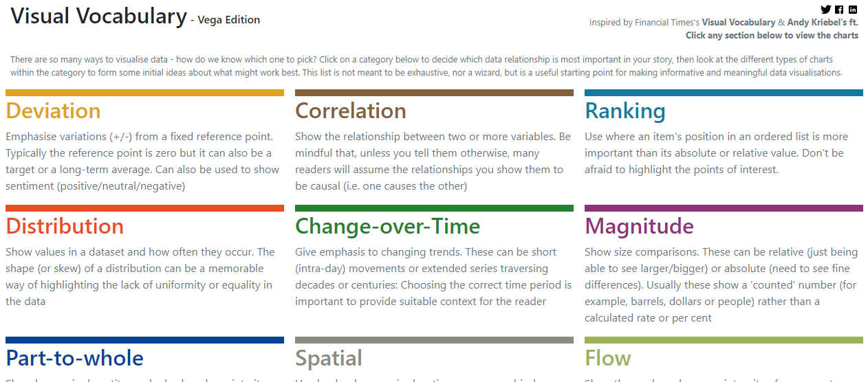Screen dimensions: 868x382
Task: Expand the Magnitude section heading
Action: (639, 227)
